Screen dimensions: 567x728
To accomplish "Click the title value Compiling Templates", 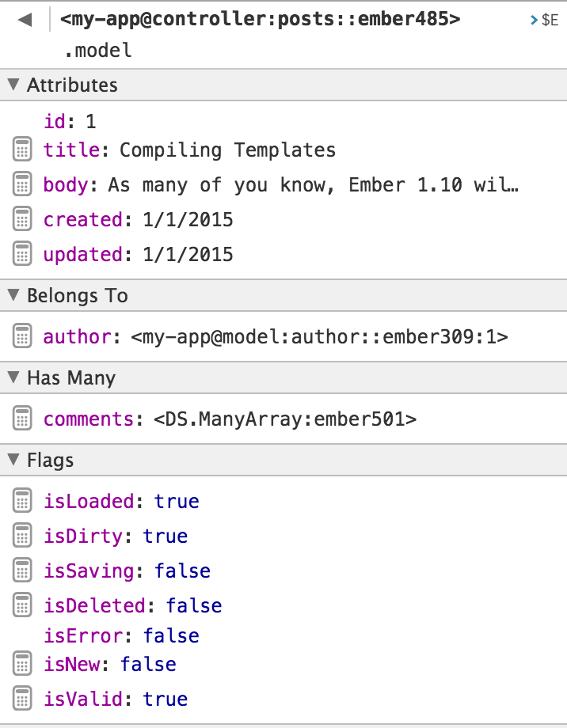I will click(227, 150).
